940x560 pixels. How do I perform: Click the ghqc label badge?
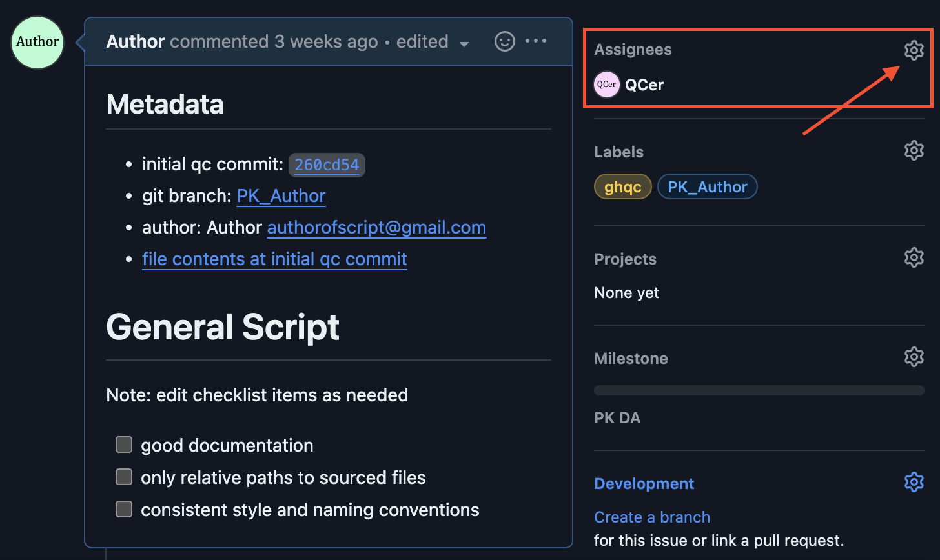(x=623, y=187)
